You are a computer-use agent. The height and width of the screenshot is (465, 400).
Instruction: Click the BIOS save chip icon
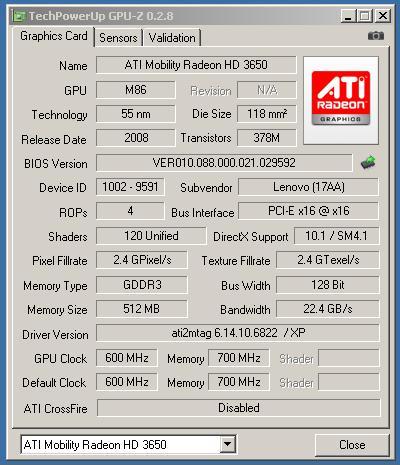pos(368,162)
